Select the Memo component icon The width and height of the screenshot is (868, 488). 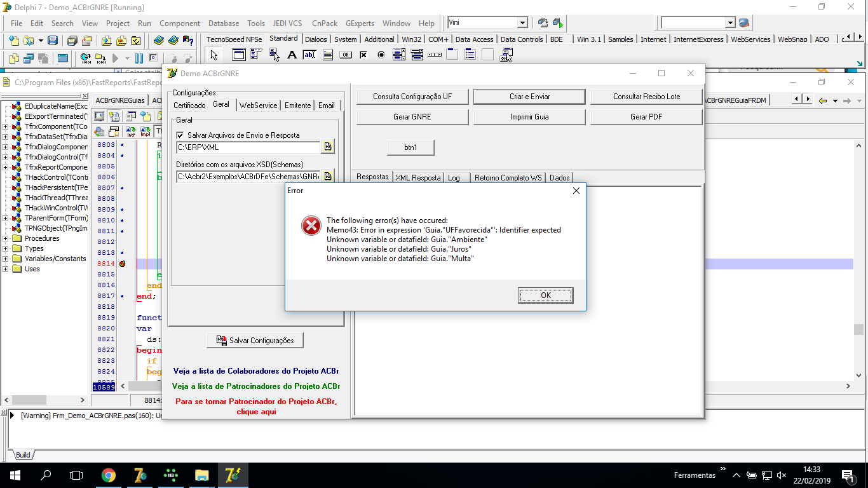click(328, 55)
